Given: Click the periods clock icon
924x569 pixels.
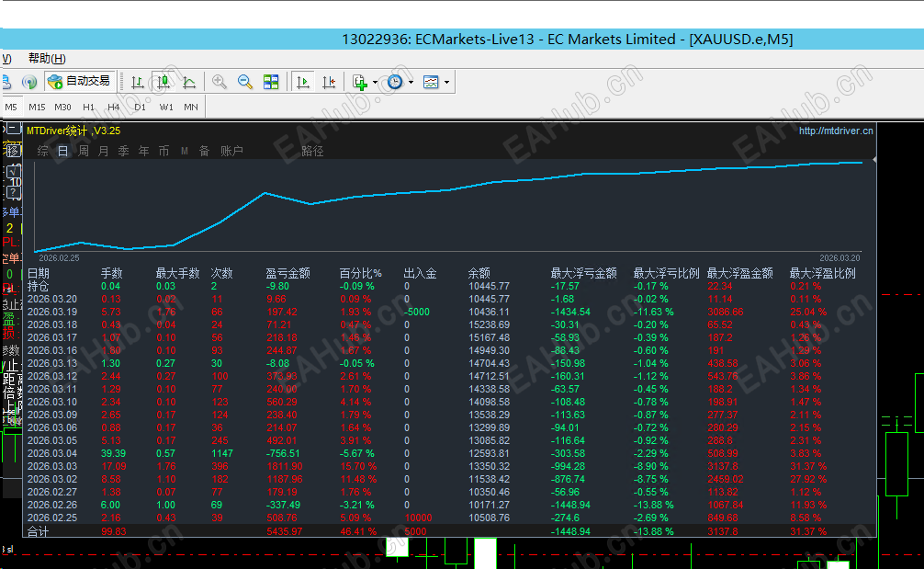Looking at the screenshot, I should 395,82.
